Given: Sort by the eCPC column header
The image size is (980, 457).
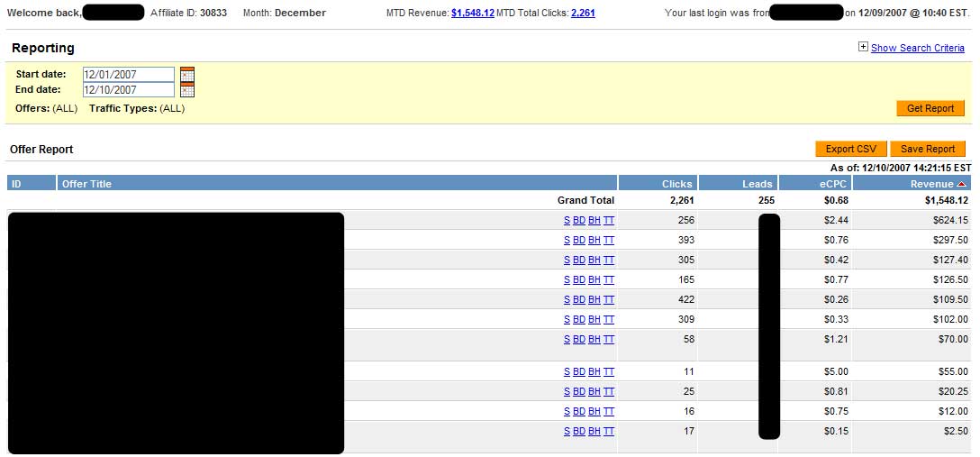Looking at the screenshot, I should pos(815,183).
